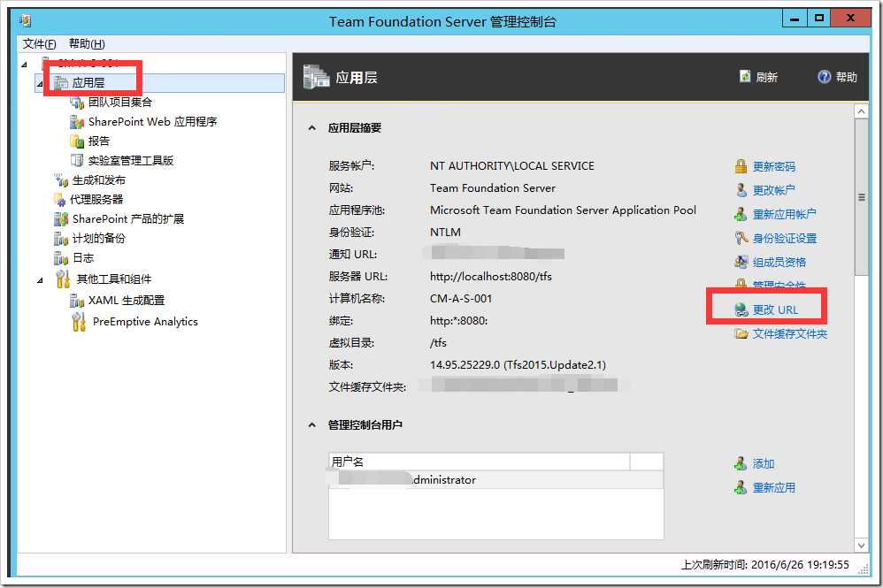Open the 更新密码 link
The width and height of the screenshot is (883, 588).
pos(774,166)
